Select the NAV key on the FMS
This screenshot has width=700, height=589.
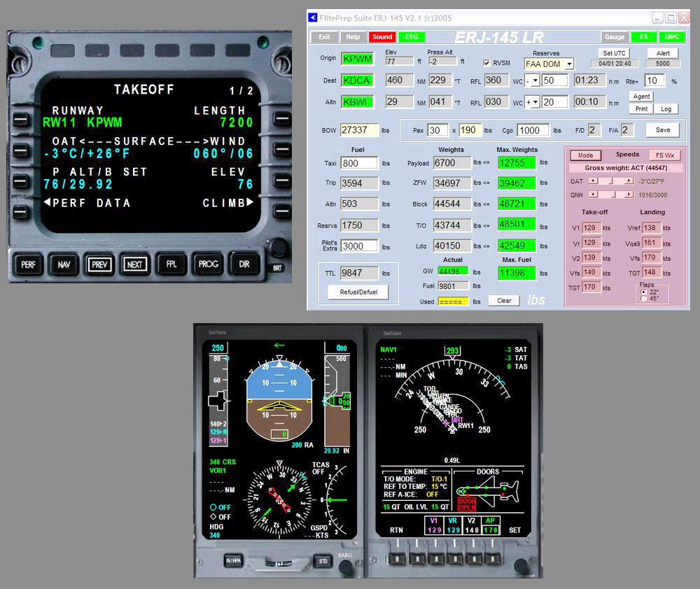tap(64, 264)
